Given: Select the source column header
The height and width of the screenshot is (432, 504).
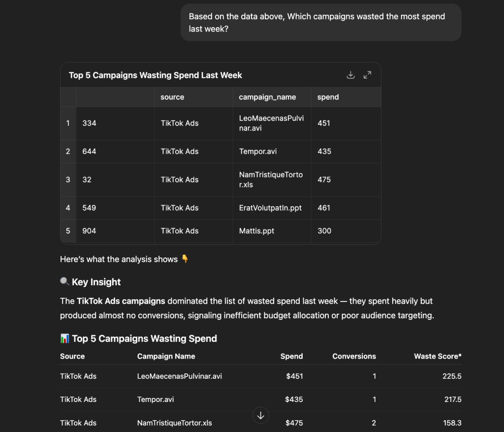Looking at the screenshot, I should pos(172,97).
